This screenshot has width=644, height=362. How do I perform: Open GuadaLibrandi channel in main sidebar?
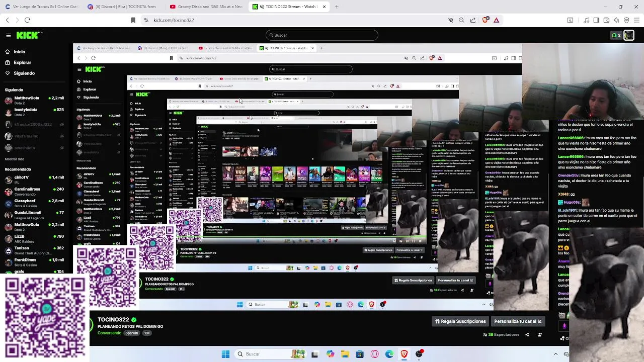coord(34,215)
